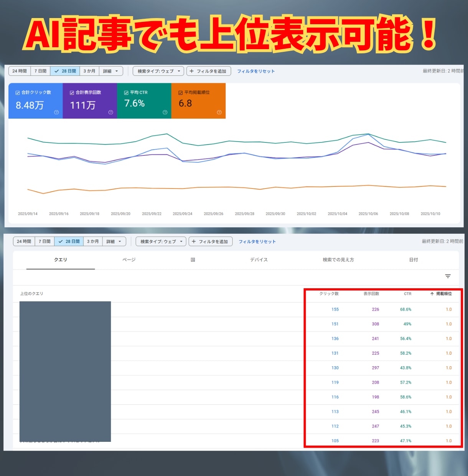Click フィルタを追加 button above the query tabs
This screenshot has width=468, height=476.
[x=211, y=241]
